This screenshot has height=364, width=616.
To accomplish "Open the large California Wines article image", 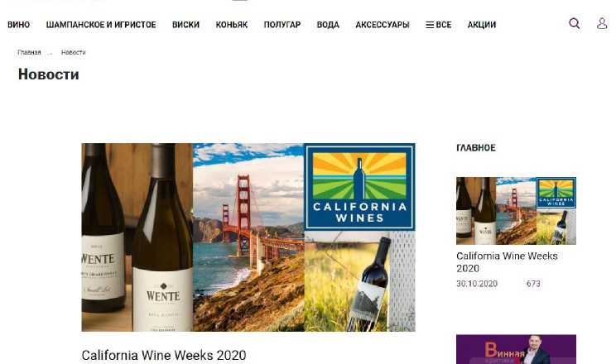I will pos(248,237).
